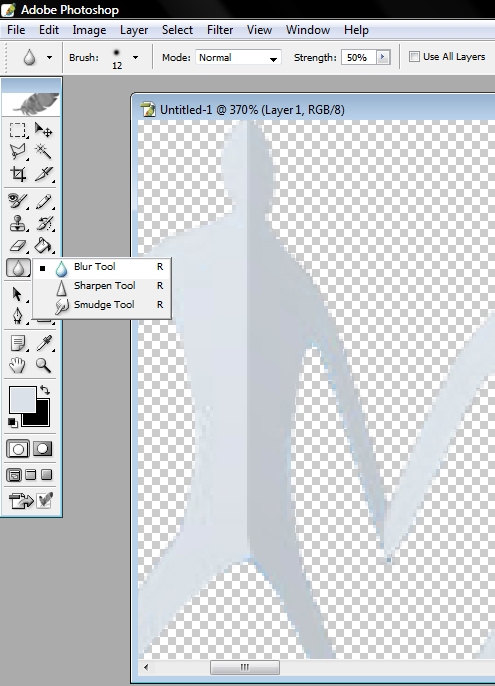Open the Filter menu
Image resolution: width=495 pixels, height=686 pixels.
220,30
